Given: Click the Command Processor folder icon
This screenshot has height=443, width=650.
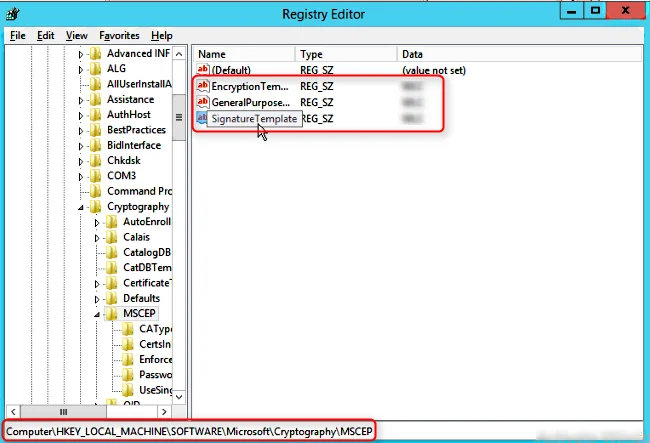Looking at the screenshot, I should [x=96, y=191].
